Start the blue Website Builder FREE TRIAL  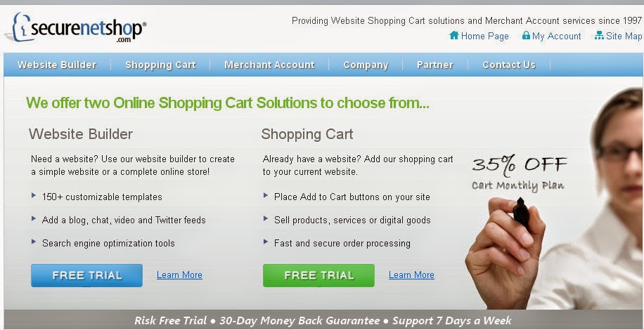coord(86,275)
